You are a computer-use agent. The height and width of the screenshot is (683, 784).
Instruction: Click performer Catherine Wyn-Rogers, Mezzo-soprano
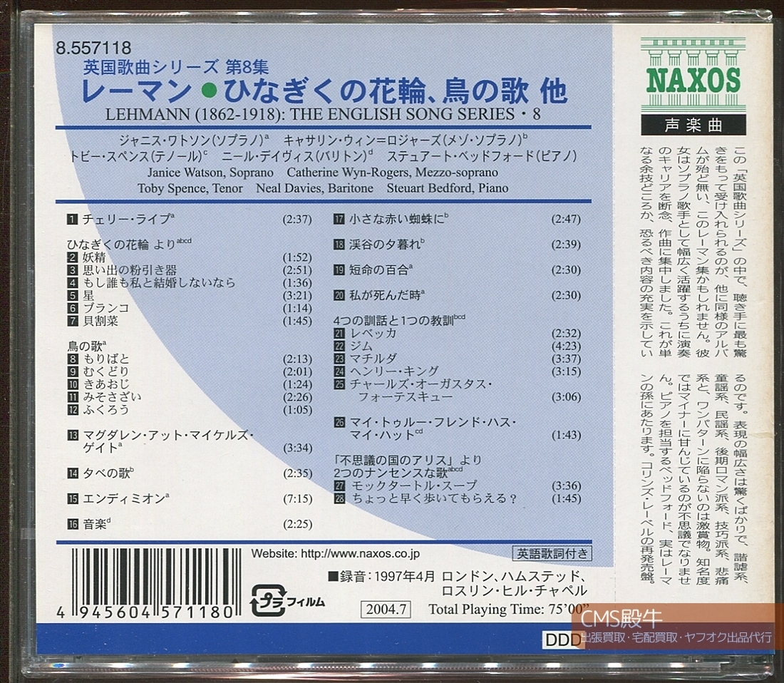(393, 173)
